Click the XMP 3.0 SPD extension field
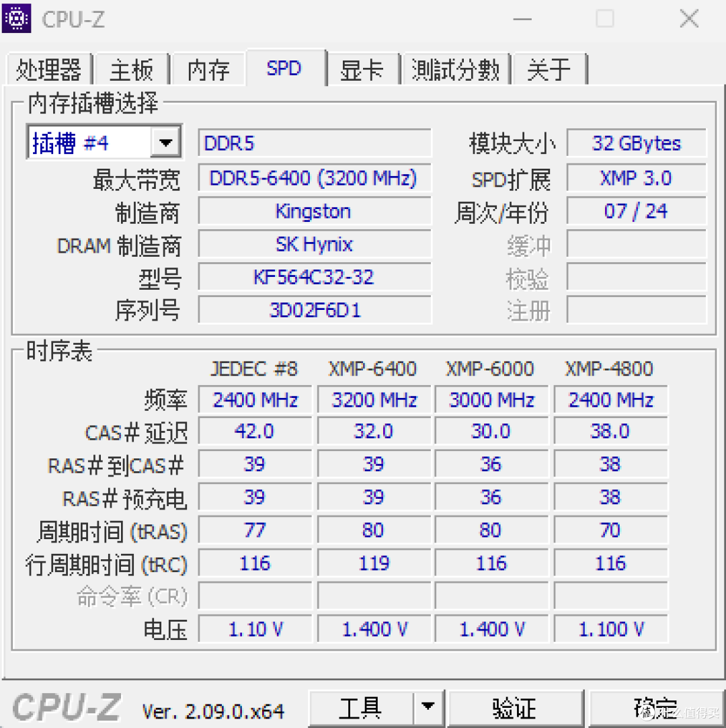Image resolution: width=726 pixels, height=728 pixels. point(637,178)
